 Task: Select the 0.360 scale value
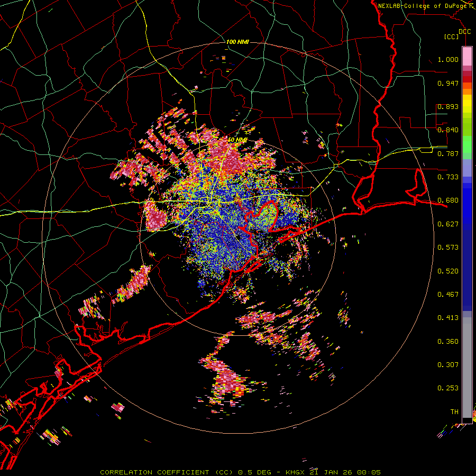[448, 342]
